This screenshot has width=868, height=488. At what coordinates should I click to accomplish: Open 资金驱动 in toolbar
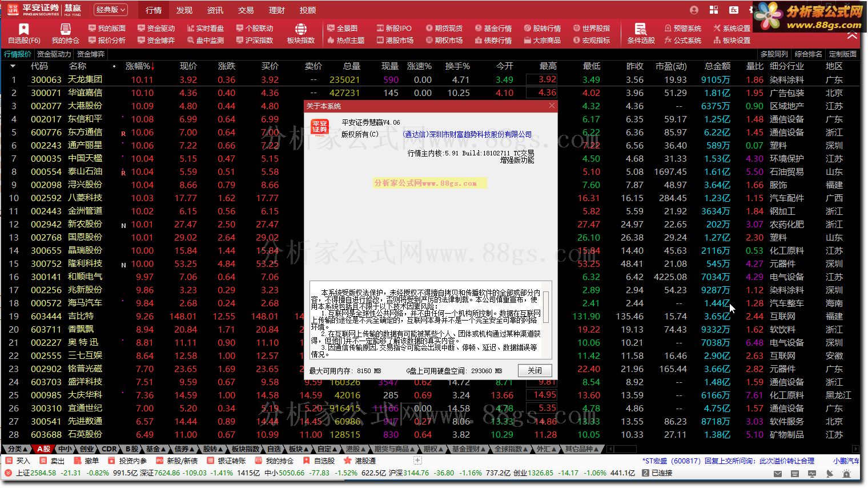pyautogui.click(x=156, y=28)
